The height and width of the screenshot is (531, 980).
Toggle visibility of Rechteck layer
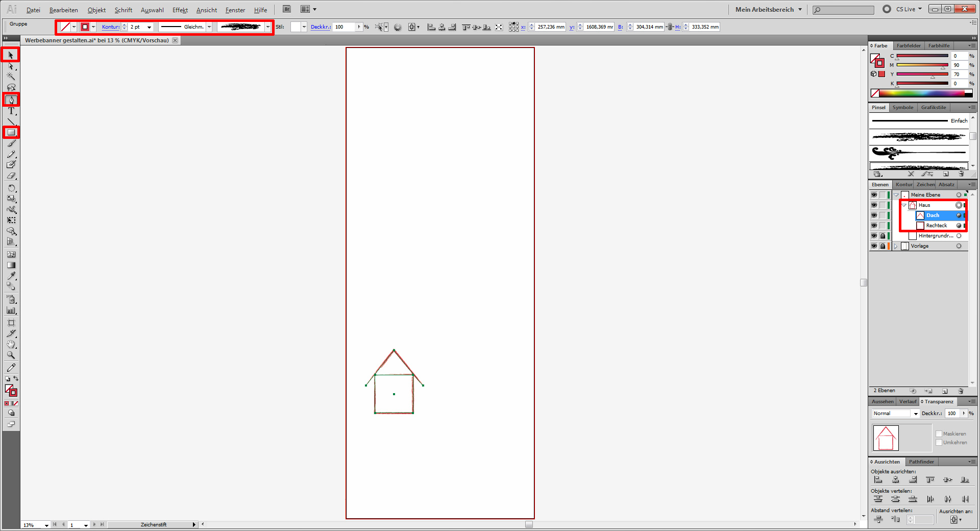tap(874, 226)
